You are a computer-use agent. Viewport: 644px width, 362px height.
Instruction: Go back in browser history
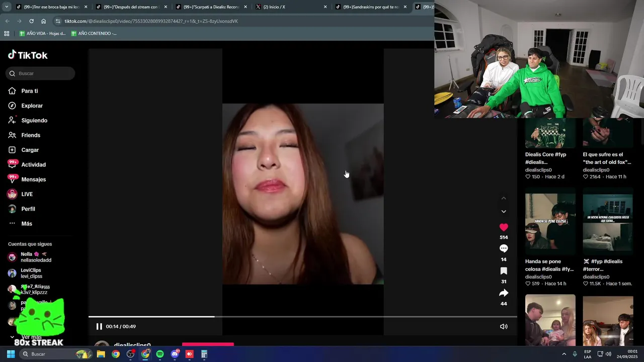7,21
